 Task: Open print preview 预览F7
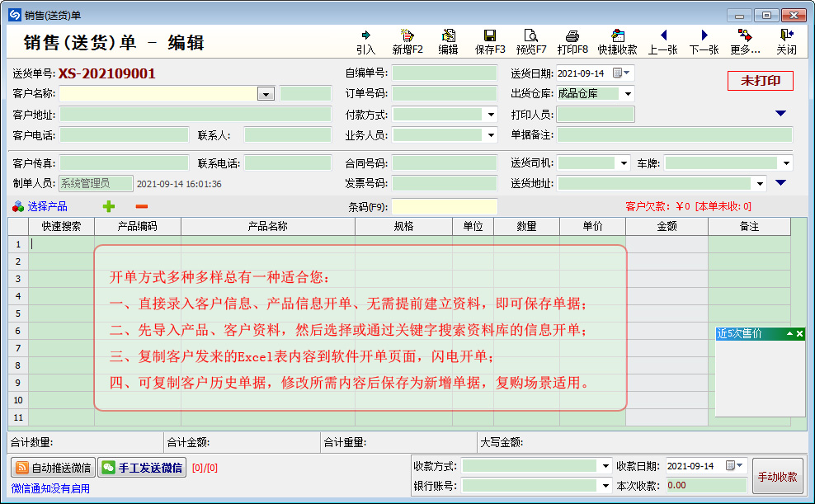(x=530, y=42)
